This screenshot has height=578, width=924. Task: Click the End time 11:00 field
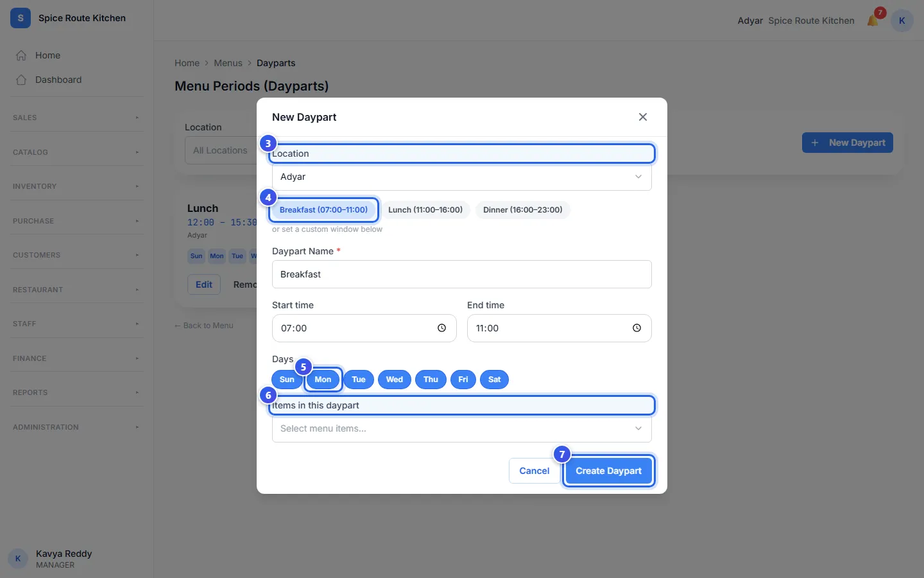click(560, 328)
